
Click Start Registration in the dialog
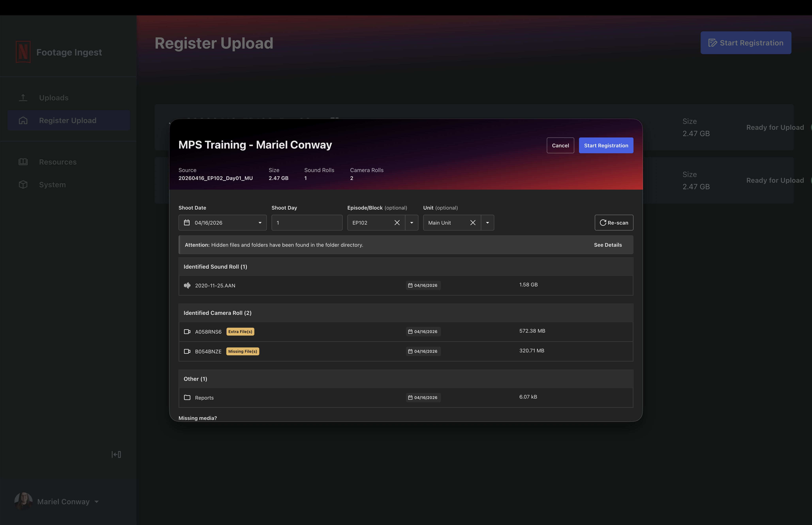(606, 146)
